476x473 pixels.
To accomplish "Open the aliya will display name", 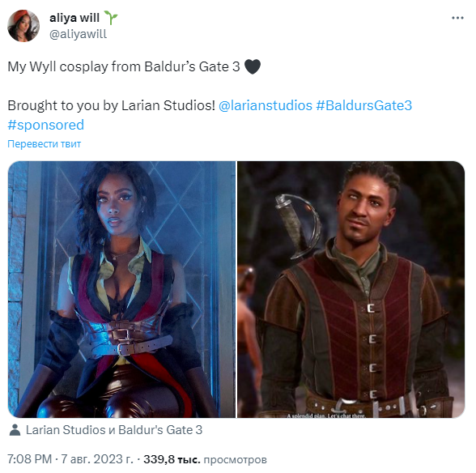I will pyautogui.click(x=74, y=18).
